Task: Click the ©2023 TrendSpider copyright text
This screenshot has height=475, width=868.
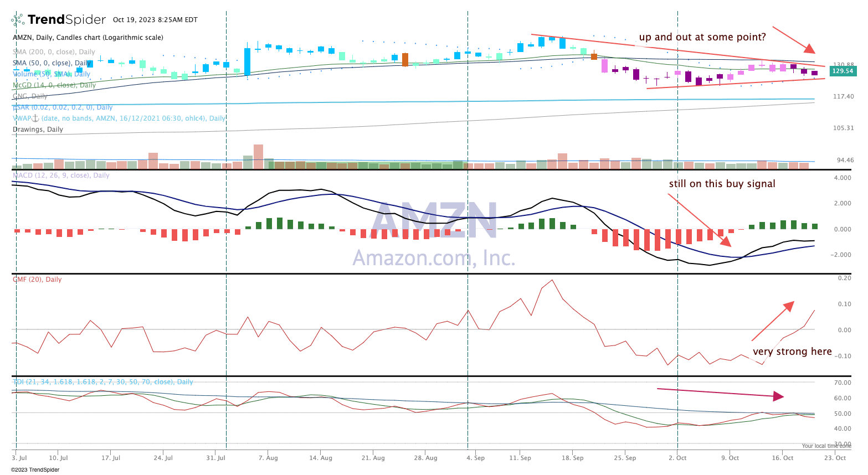Action: point(35,470)
